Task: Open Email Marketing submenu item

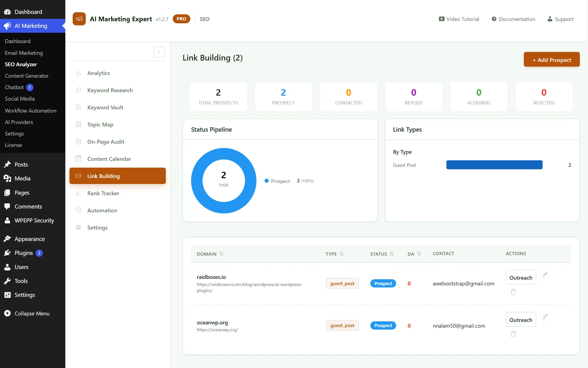Action: (x=24, y=53)
